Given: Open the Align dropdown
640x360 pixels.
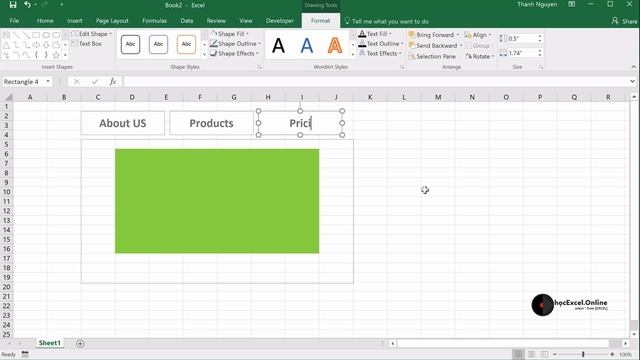Looking at the screenshot, I should click(x=478, y=35).
